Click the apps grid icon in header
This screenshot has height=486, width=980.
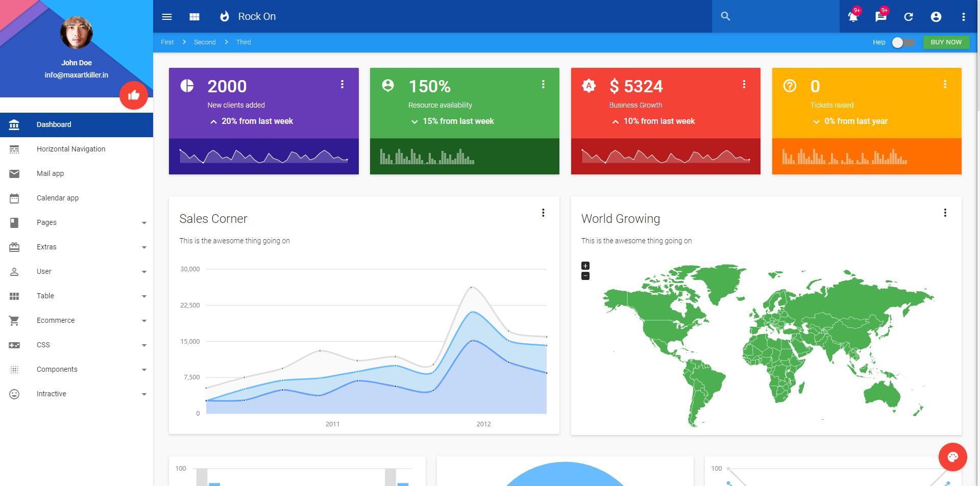194,17
